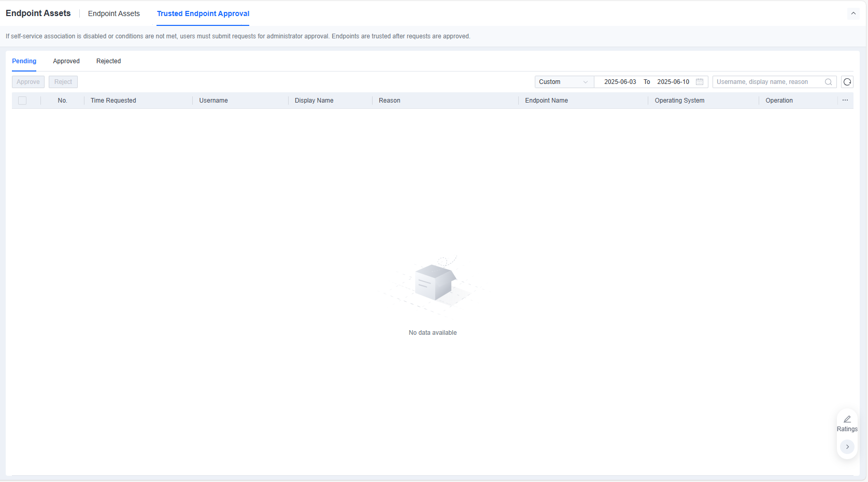Click the Reason column header
The width and height of the screenshot is (868, 482).
point(390,101)
